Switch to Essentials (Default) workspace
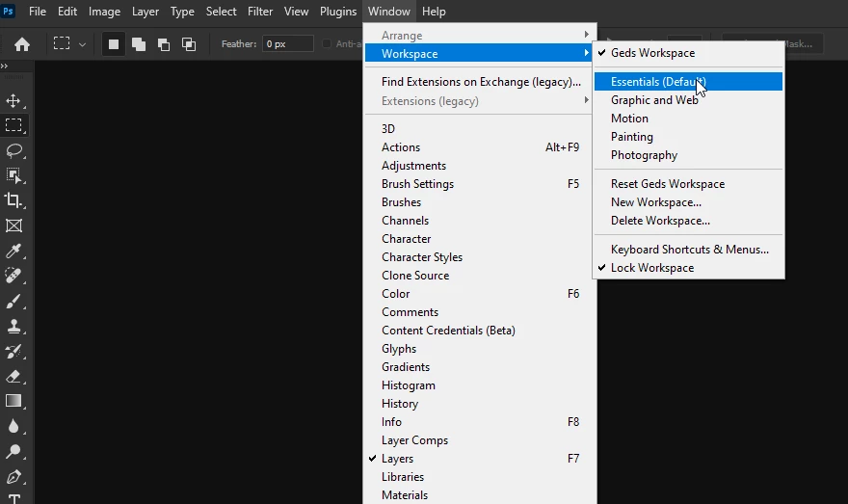This screenshot has height=504, width=848. pyautogui.click(x=688, y=82)
